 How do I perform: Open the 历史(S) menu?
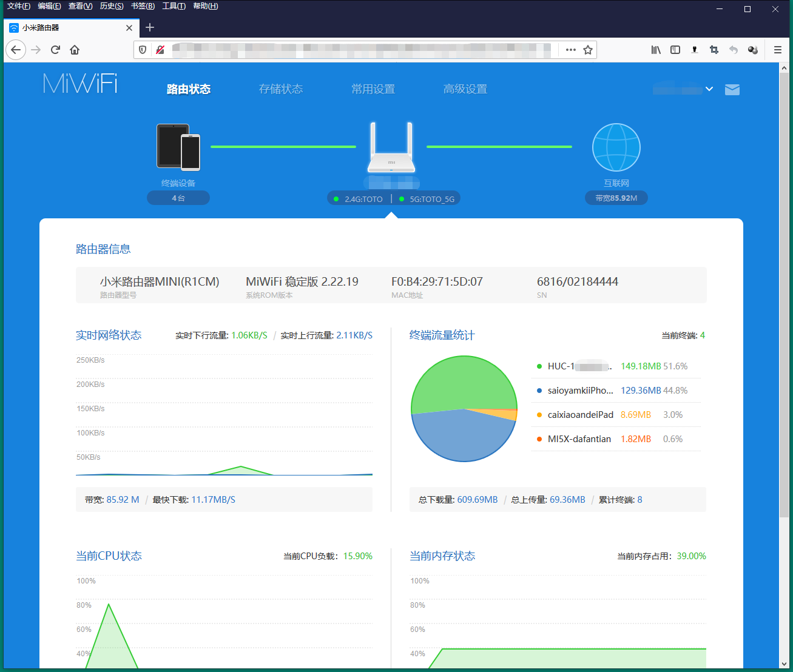point(112,6)
